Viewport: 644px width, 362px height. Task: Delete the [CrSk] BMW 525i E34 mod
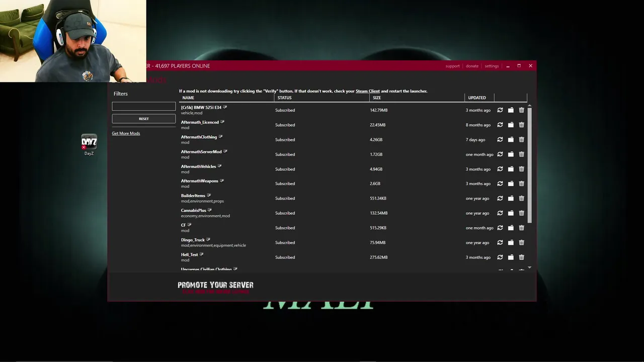(x=521, y=110)
